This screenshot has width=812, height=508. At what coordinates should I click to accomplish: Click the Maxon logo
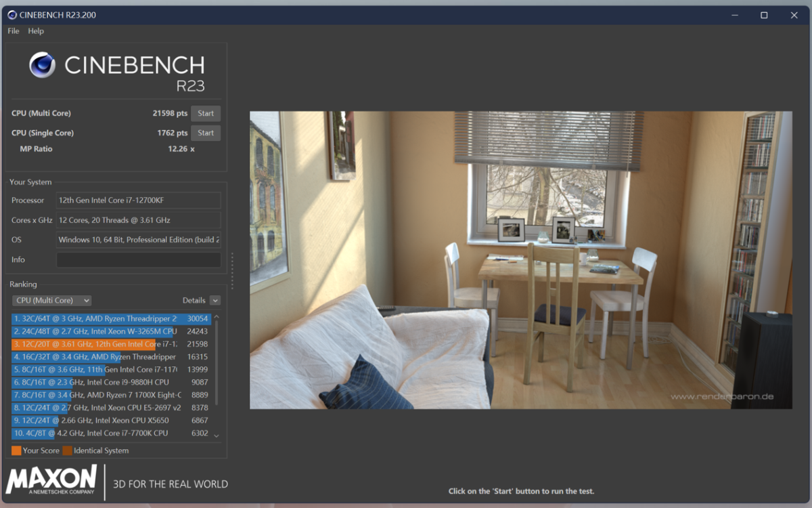(51, 480)
